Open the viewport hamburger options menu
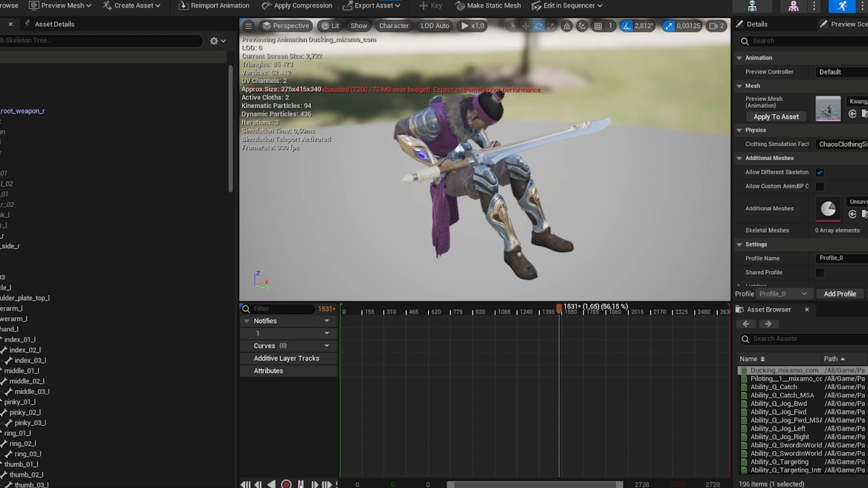The image size is (868, 488). (x=248, y=26)
